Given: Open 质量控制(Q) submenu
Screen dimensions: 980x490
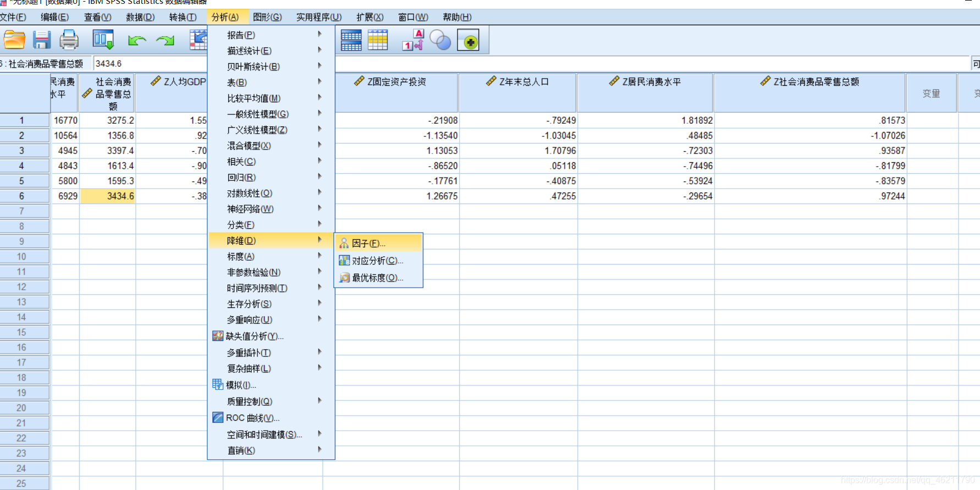Looking at the screenshot, I should [271, 401].
